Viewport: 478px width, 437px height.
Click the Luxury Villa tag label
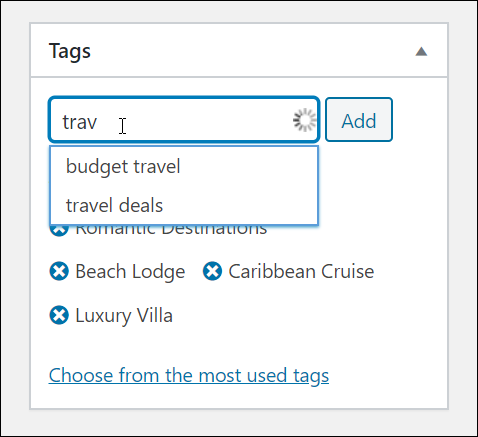[124, 316]
